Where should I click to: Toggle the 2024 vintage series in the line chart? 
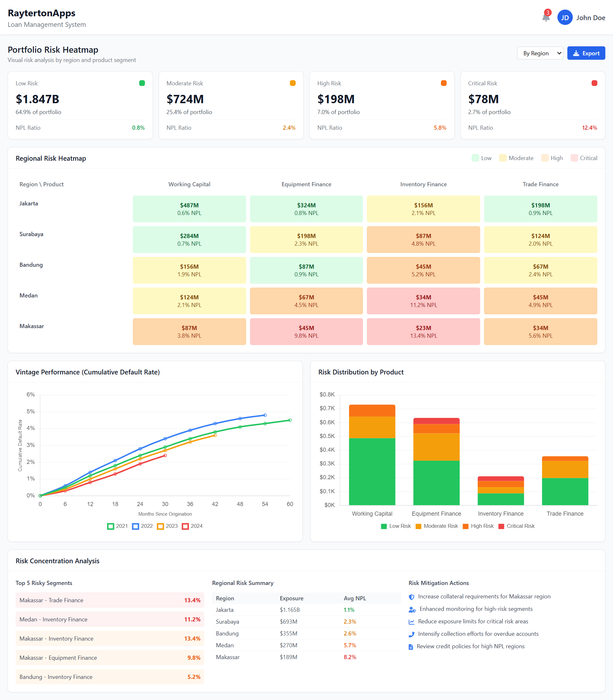point(193,526)
